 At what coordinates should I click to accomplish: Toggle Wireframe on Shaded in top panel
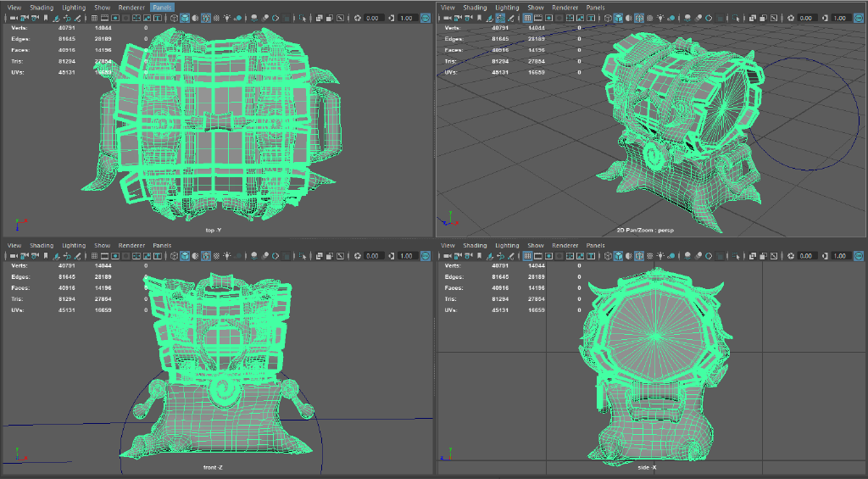click(205, 18)
